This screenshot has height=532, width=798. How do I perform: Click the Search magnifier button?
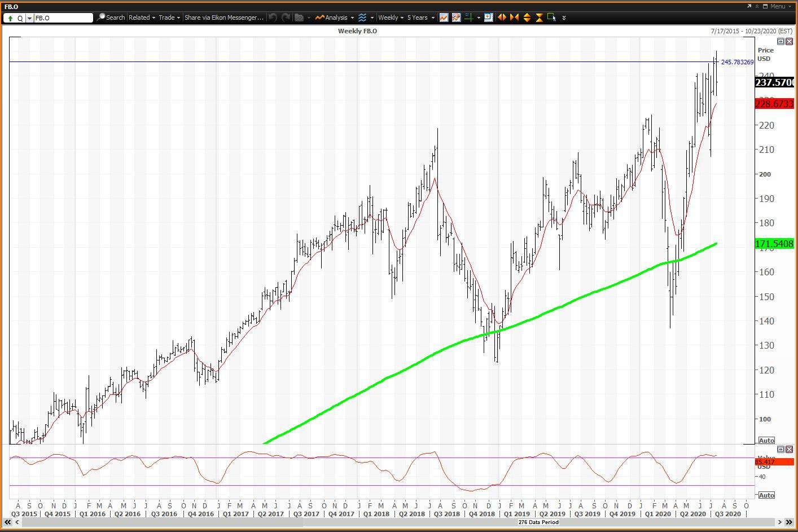pyautogui.click(x=111, y=17)
